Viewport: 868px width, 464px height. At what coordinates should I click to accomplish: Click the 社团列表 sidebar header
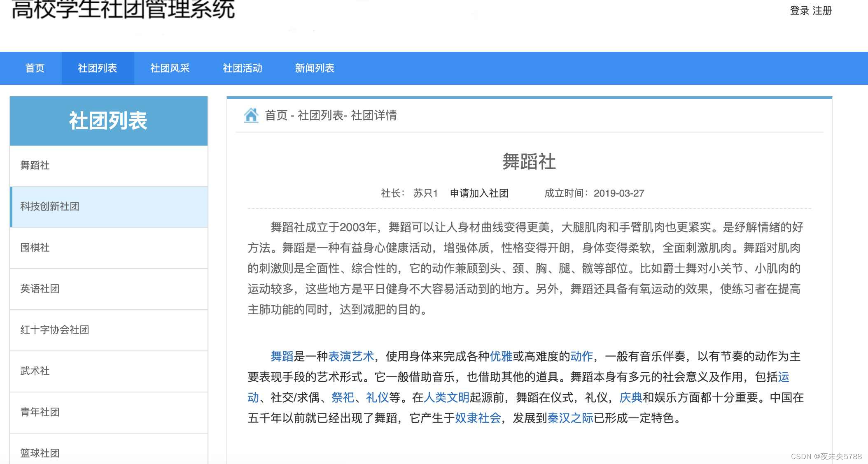pyautogui.click(x=109, y=121)
